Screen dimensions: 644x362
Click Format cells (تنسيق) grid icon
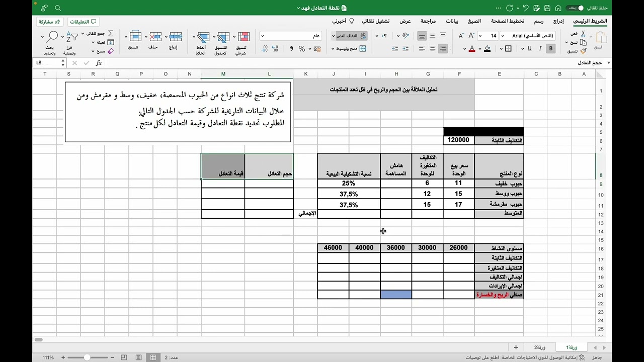tap(135, 37)
